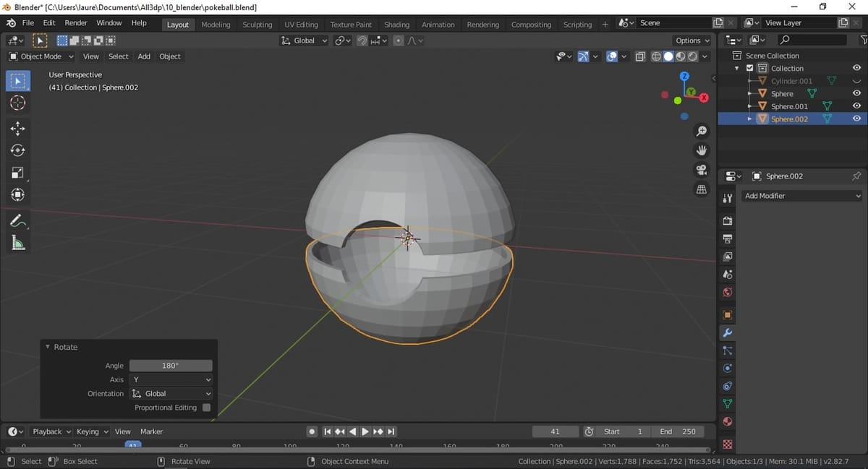
Task: Expand Sphere.002 tree item
Action: pos(749,119)
